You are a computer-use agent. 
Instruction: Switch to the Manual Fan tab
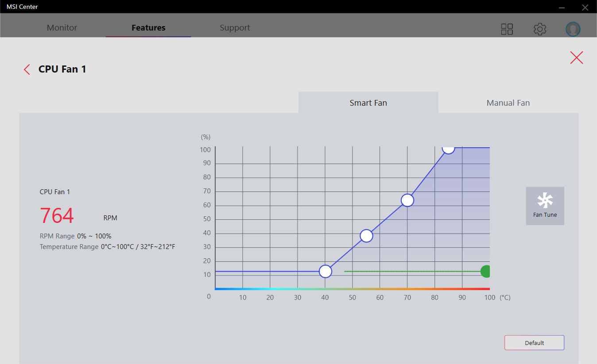click(x=508, y=103)
